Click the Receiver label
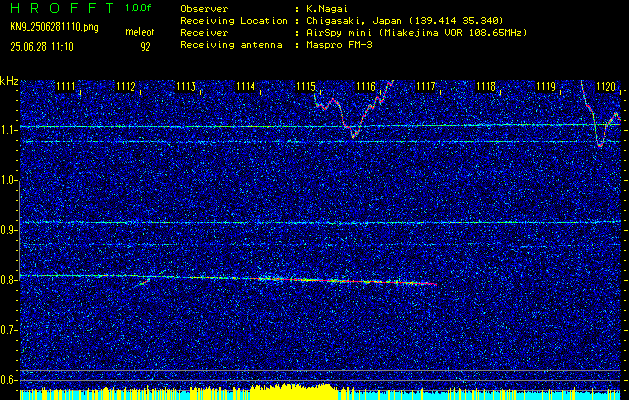The width and height of the screenshot is (629, 400). pyautogui.click(x=204, y=32)
